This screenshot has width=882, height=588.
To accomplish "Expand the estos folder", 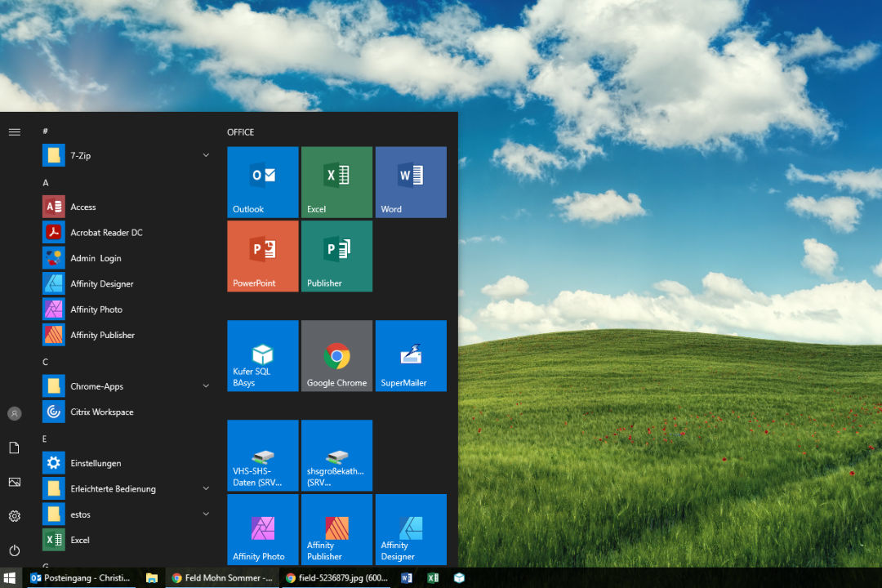I will (x=127, y=514).
